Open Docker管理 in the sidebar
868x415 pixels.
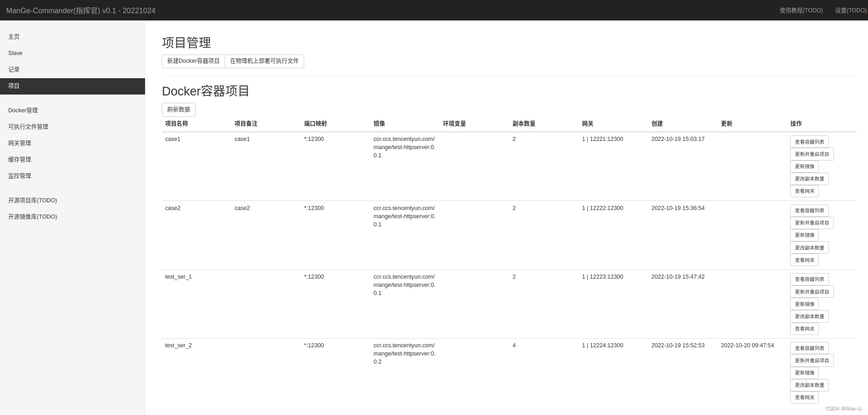(x=72, y=110)
